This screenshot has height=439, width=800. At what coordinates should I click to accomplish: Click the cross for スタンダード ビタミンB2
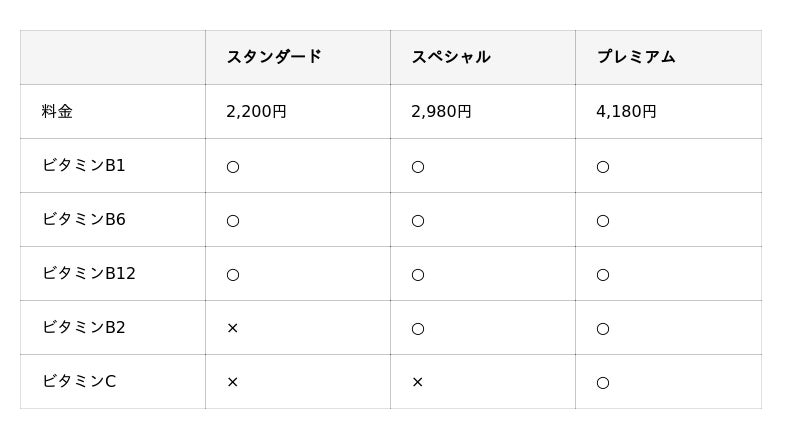coord(233,329)
